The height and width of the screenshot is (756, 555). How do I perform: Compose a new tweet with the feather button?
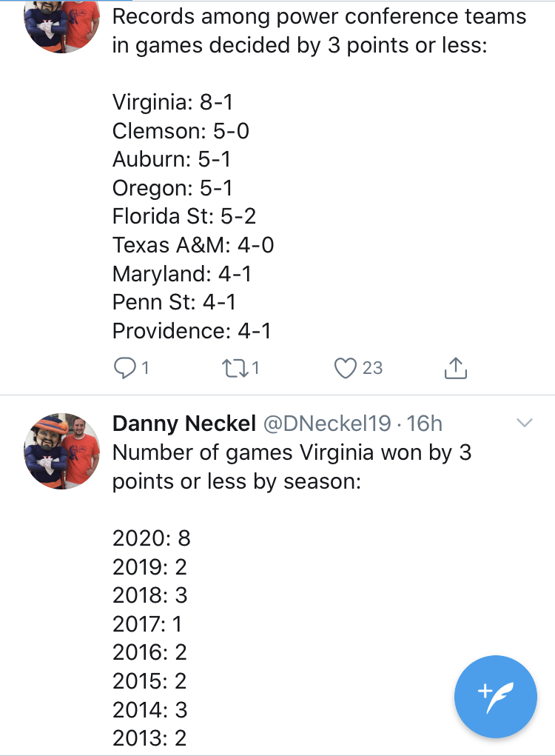pos(495,697)
